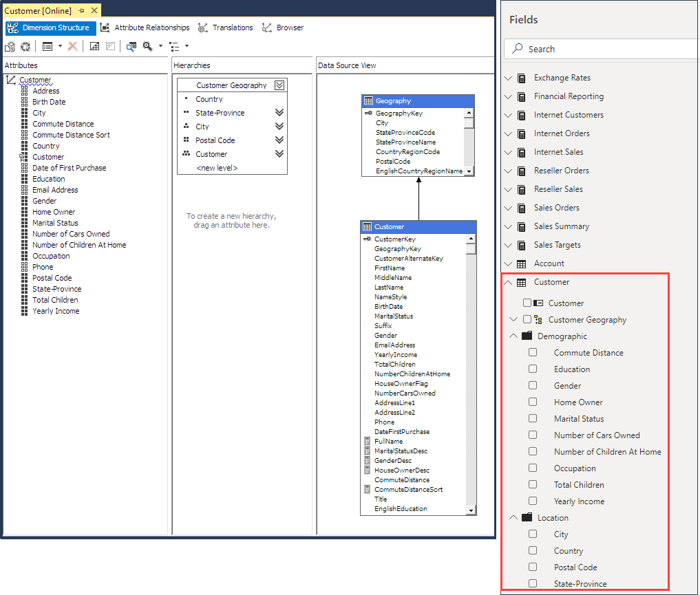This screenshot has height=595, width=700.
Task: Select the Yearly Income attribute in Attributes
Action: pyautogui.click(x=56, y=312)
